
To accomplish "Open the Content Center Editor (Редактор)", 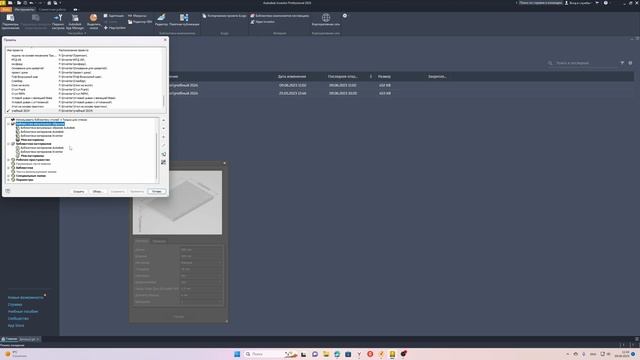I will tap(161, 19).
